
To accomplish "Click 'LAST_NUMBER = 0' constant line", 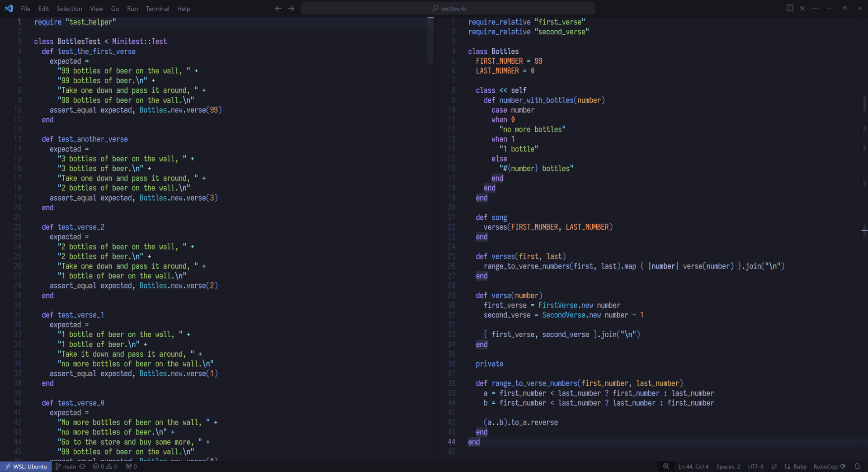I will (505, 71).
